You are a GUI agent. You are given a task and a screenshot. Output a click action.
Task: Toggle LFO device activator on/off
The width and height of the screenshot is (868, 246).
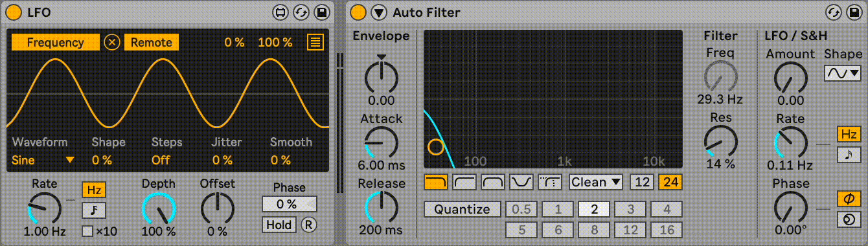click(x=13, y=12)
